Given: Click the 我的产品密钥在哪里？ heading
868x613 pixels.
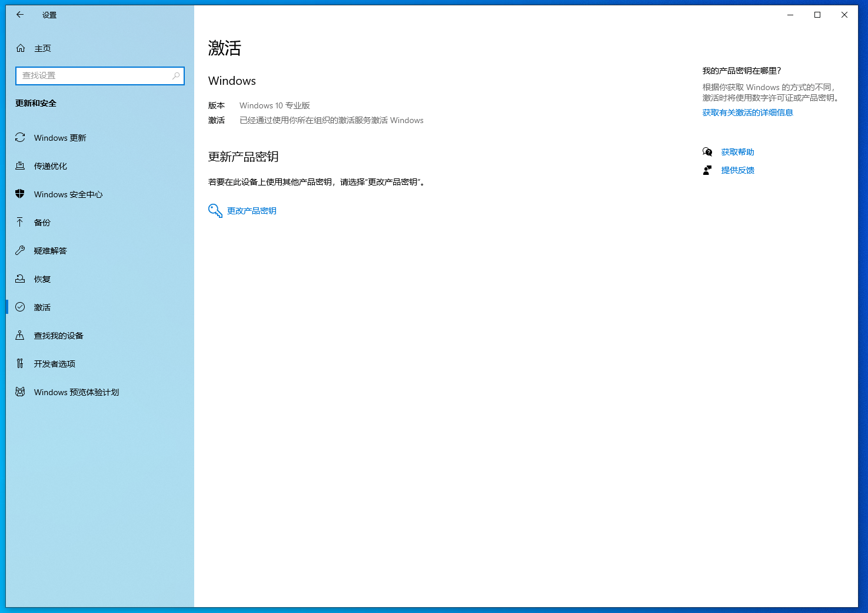Looking at the screenshot, I should [741, 71].
